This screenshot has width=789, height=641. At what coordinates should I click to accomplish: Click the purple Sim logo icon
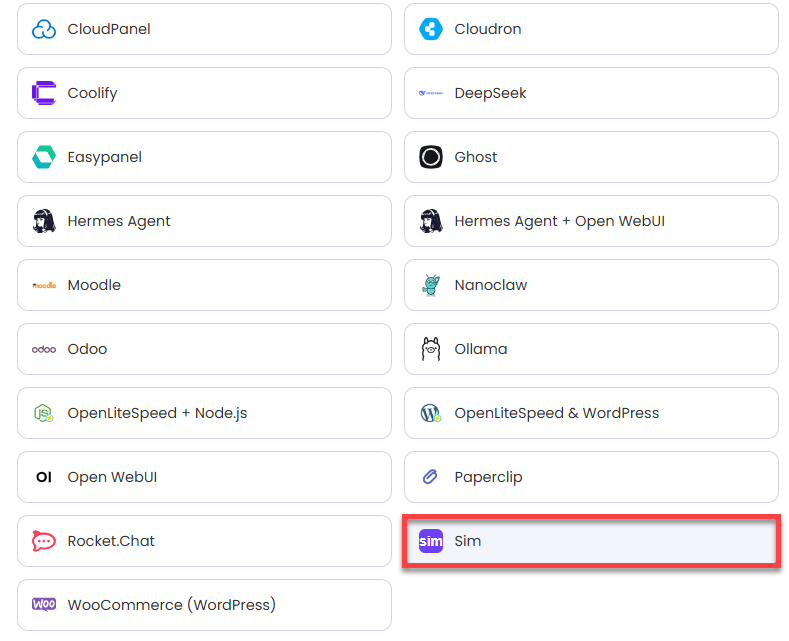[x=431, y=541]
